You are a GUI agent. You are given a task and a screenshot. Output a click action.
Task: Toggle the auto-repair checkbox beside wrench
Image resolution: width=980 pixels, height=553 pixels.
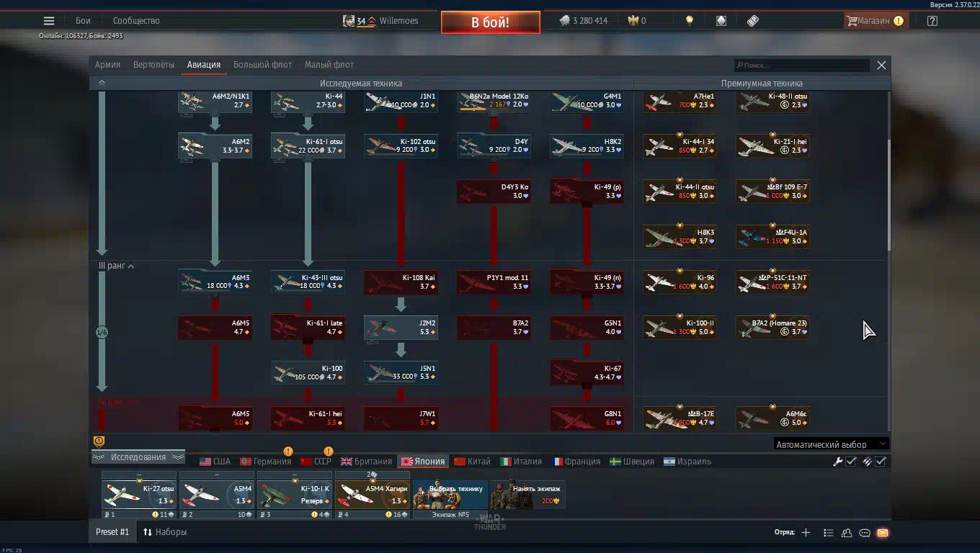(851, 462)
